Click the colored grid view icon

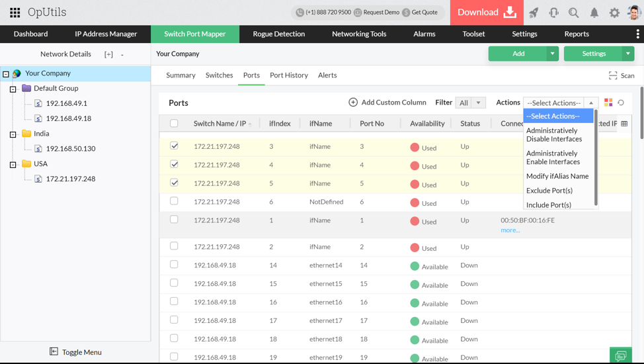click(608, 103)
